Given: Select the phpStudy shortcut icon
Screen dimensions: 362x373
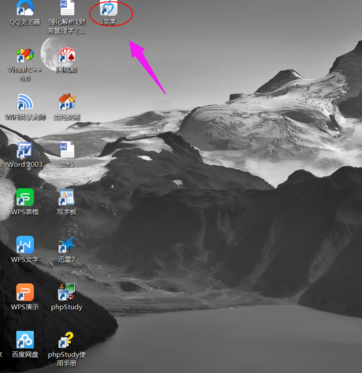Looking at the screenshot, I should 67,292.
